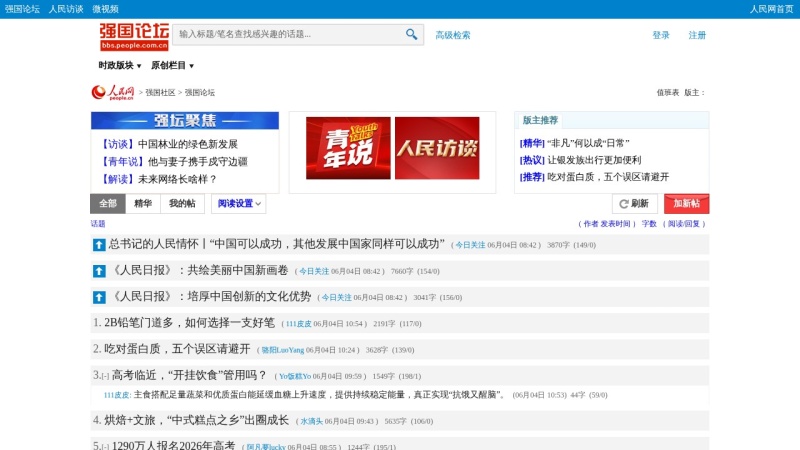Open recommended 吃对蛋白质 post in 版主推荐

pyautogui.click(x=608, y=177)
